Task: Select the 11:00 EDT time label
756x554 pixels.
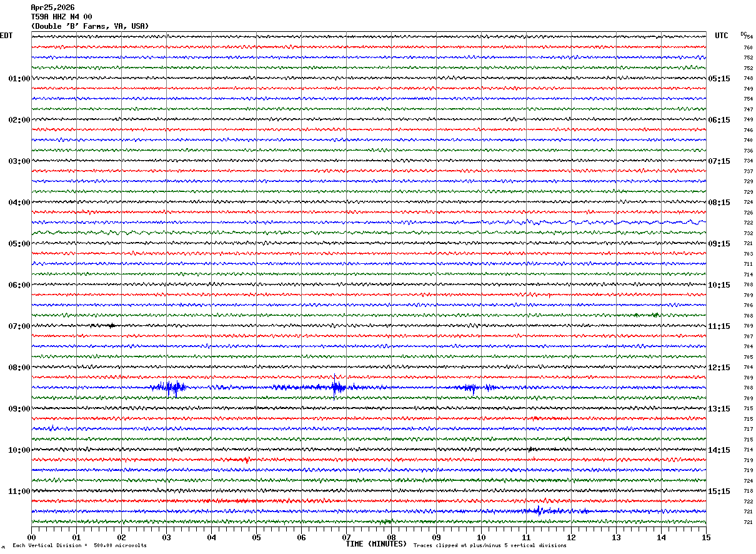Action: tap(19, 491)
